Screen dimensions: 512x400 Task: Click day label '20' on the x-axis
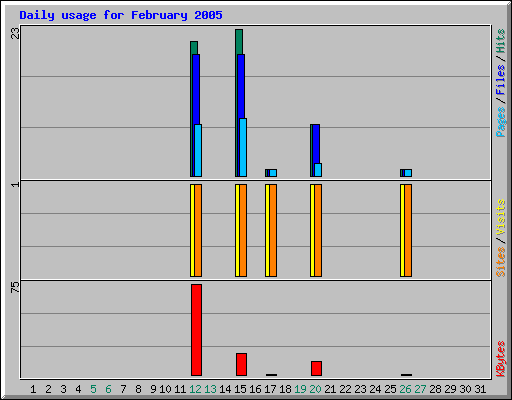coord(315,389)
